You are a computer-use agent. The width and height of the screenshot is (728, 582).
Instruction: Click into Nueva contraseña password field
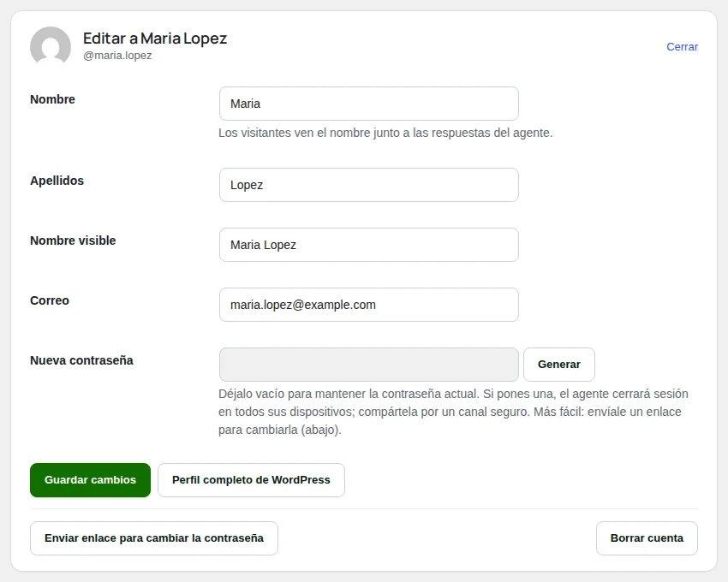368,365
